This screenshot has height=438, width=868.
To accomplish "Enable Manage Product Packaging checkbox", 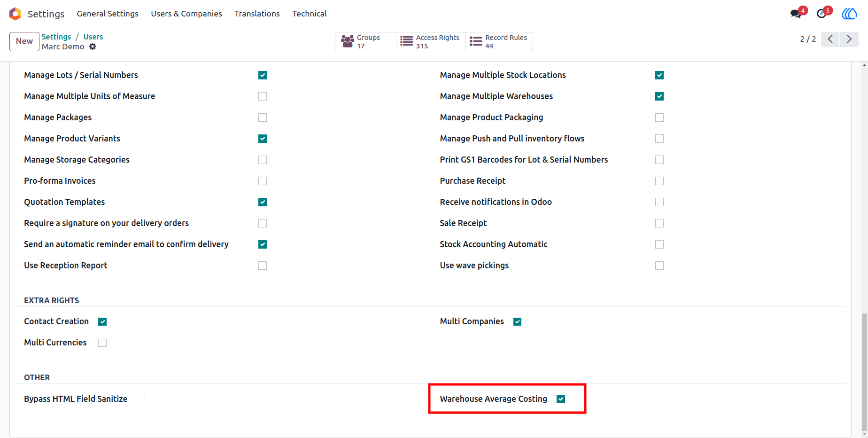I will [659, 117].
